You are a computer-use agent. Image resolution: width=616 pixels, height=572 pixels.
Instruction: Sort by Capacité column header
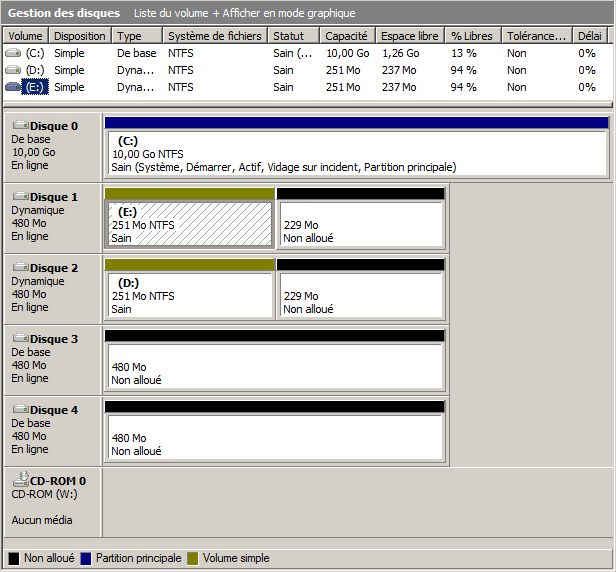pyautogui.click(x=349, y=36)
